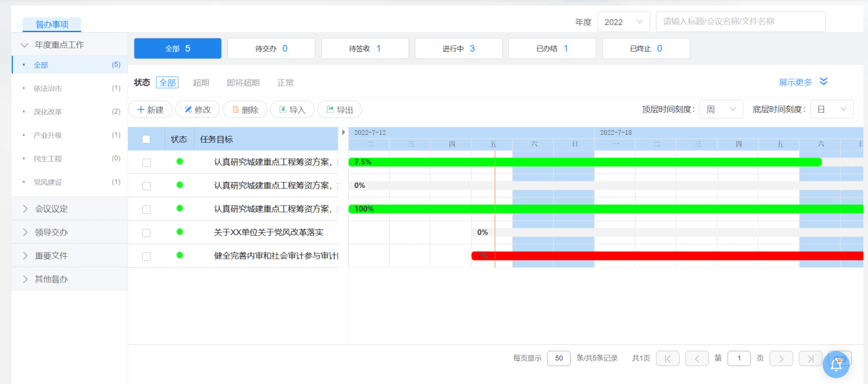Check the box for 健全完善内审和社会审计 row

[x=146, y=256]
